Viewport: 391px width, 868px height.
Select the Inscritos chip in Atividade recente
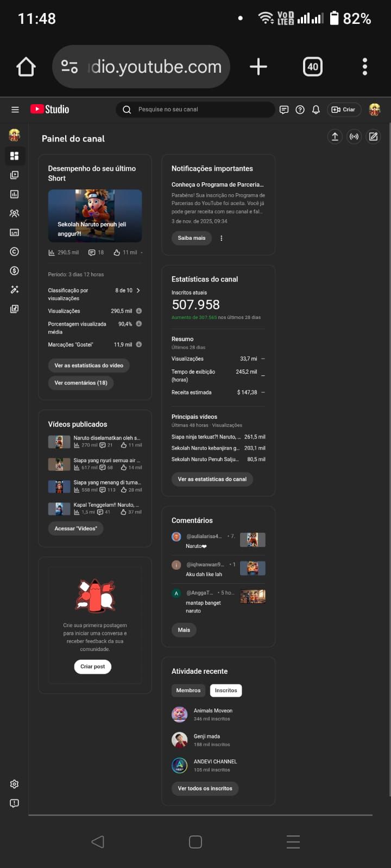tap(226, 691)
